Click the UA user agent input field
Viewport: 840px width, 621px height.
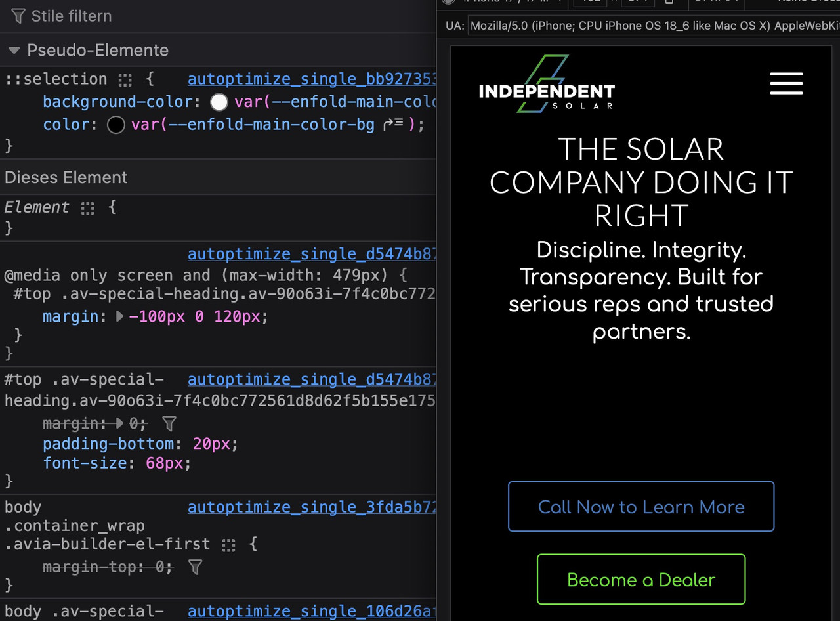click(654, 26)
